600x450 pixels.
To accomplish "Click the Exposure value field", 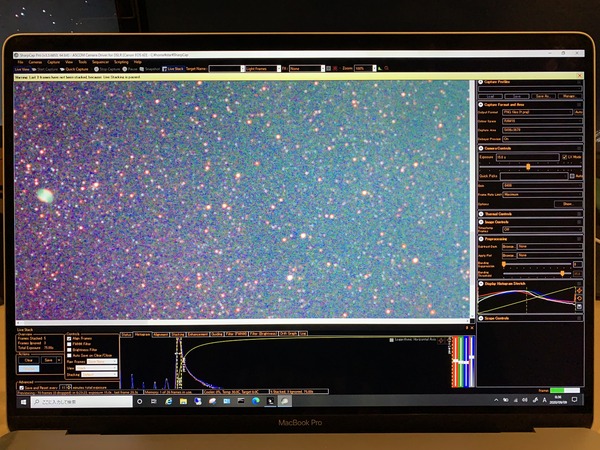I will (527, 157).
